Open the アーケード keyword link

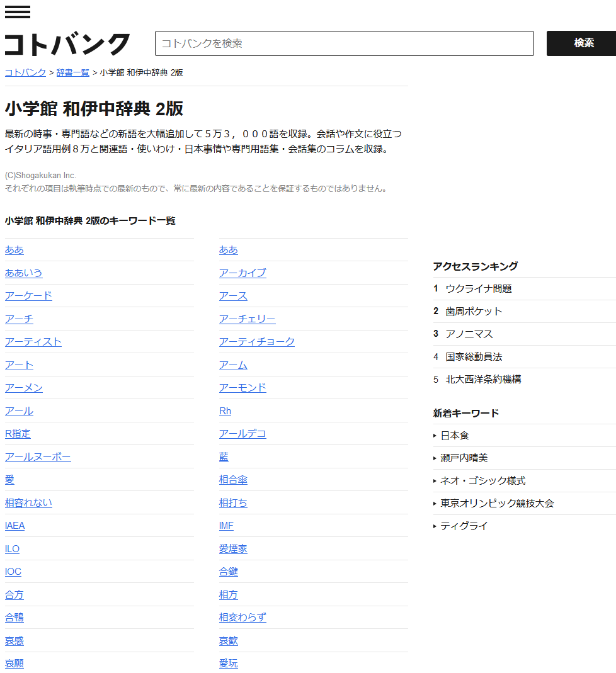pos(28,296)
